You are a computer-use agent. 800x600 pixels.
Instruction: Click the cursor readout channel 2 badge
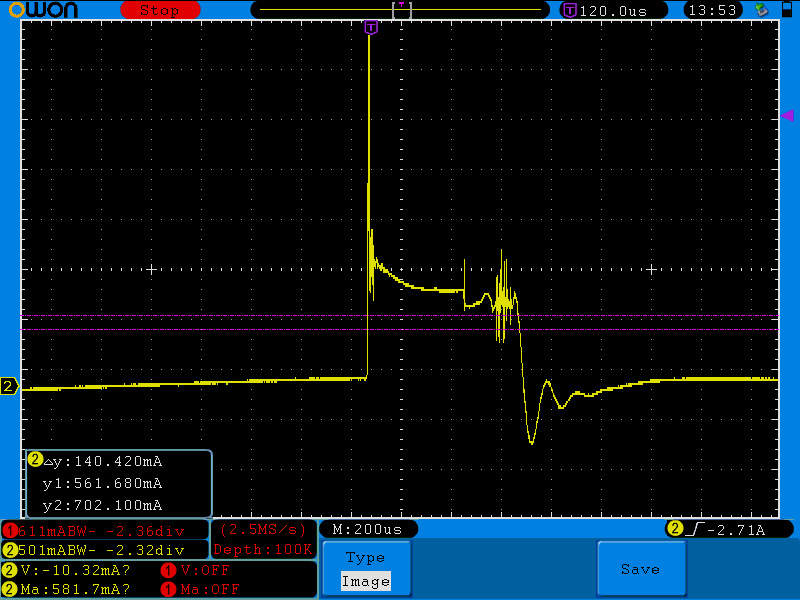click(x=35, y=460)
